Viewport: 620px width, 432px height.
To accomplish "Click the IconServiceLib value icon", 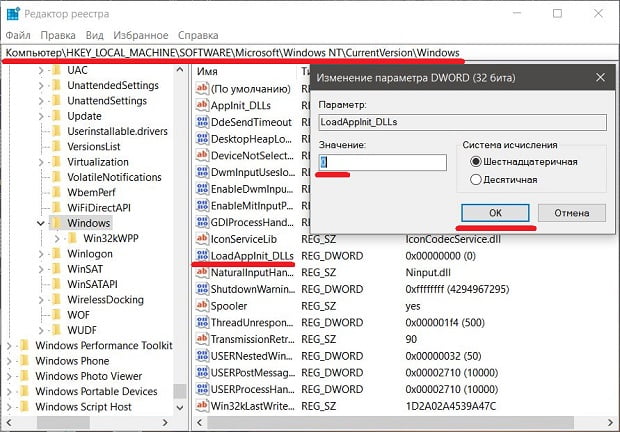I will [204, 239].
